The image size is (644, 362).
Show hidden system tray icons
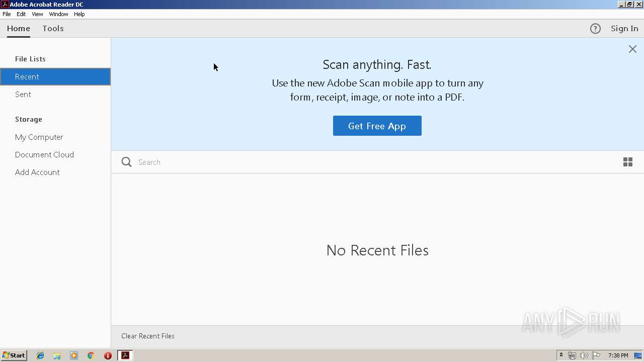coord(561,355)
